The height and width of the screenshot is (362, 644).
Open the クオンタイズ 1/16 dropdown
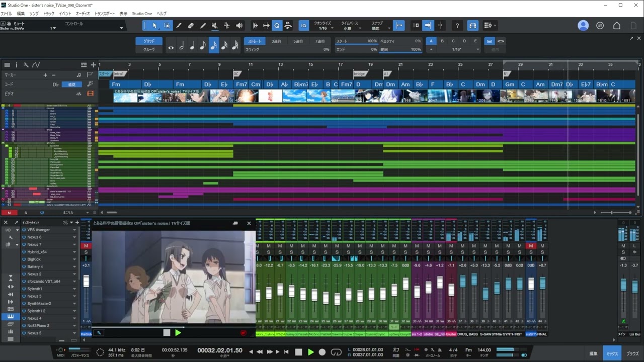323,26
